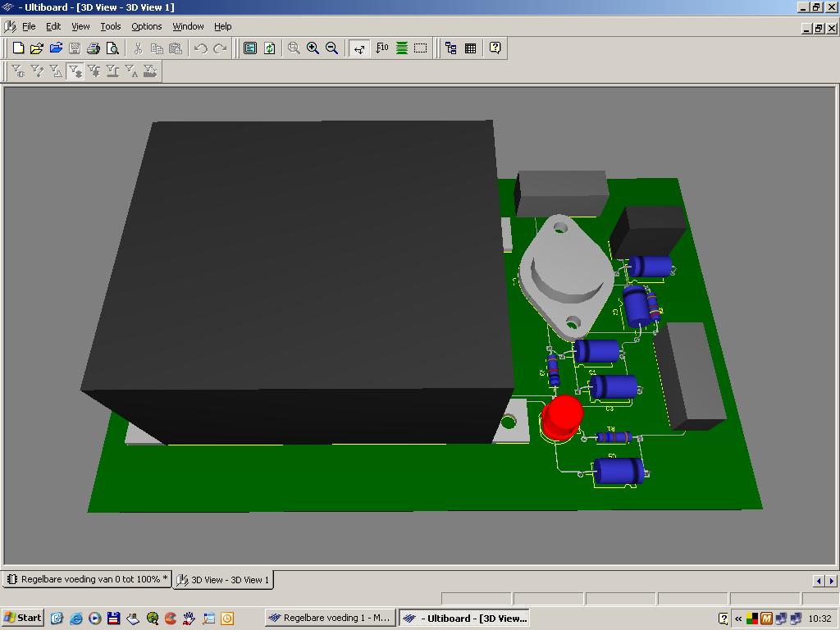The image size is (840, 630).
Task: Toggle the pressed arrow mode button
Action: (x=359, y=48)
